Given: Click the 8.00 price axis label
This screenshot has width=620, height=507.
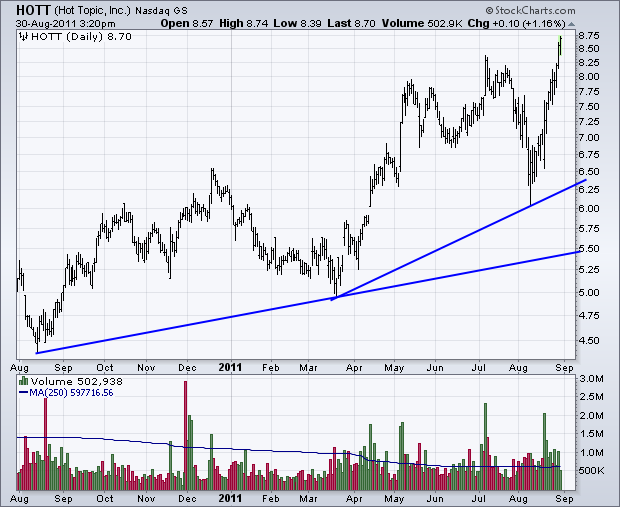Looking at the screenshot, I should pos(589,77).
